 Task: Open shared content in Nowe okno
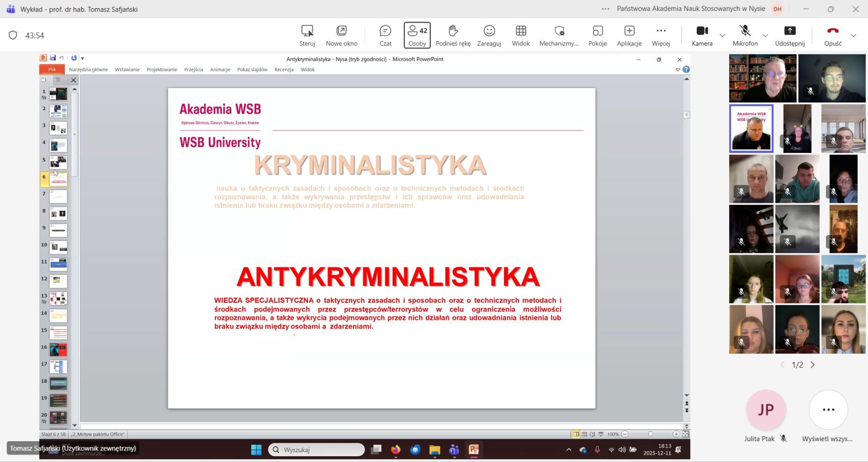341,35
